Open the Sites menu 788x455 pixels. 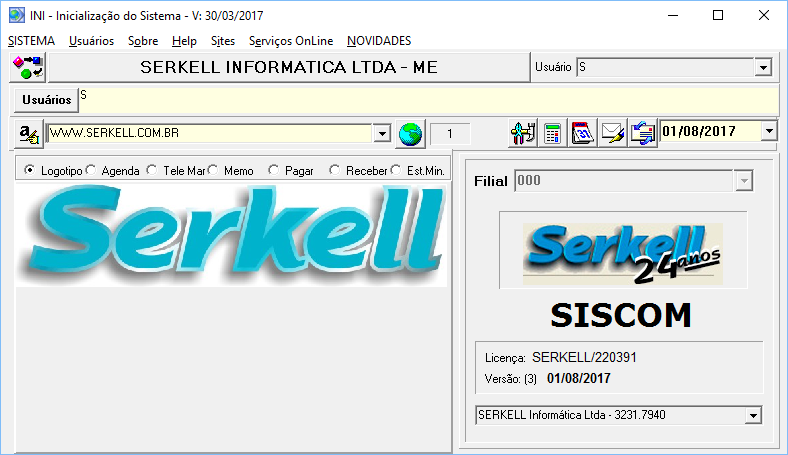[223, 41]
